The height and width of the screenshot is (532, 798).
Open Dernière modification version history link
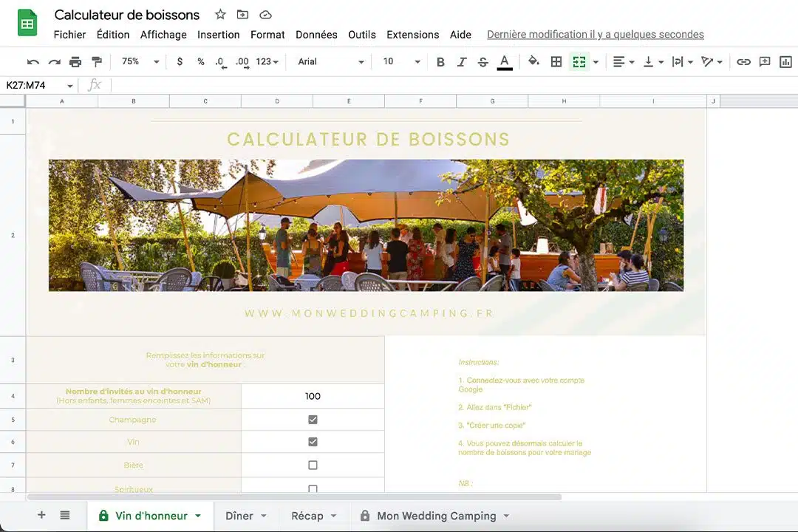[x=596, y=34]
